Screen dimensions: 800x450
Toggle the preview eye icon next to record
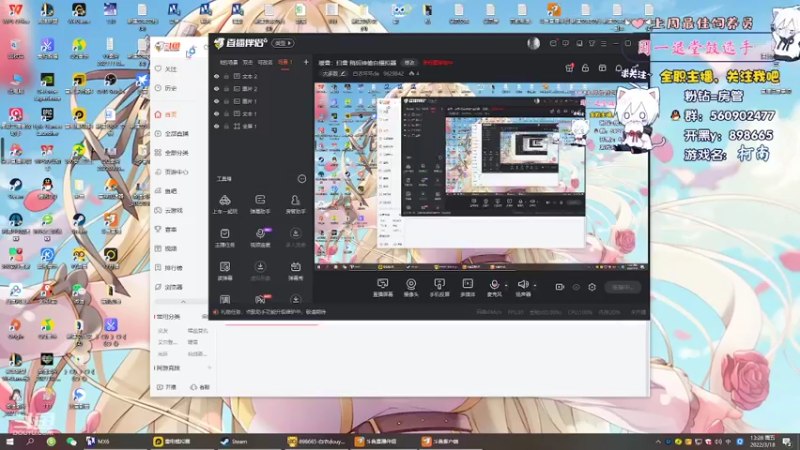click(576, 287)
